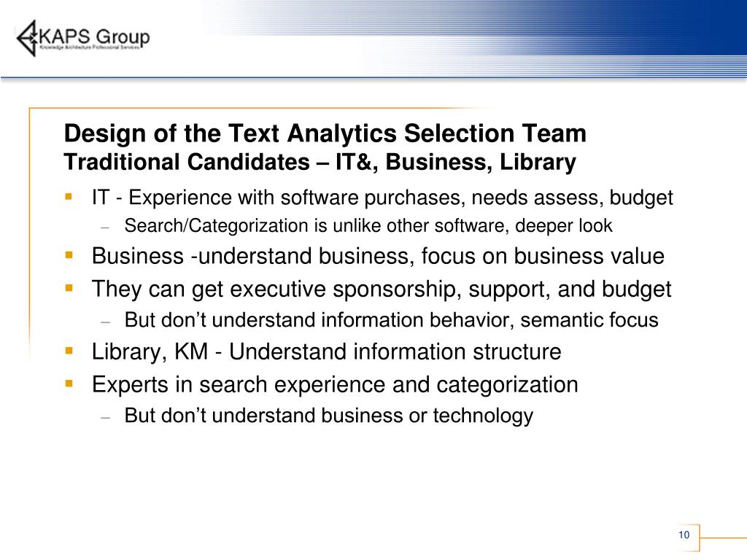This screenshot has height=560, width=747.
Task: Click the dash before 'But don't understand information behavior'
Action: (105, 322)
